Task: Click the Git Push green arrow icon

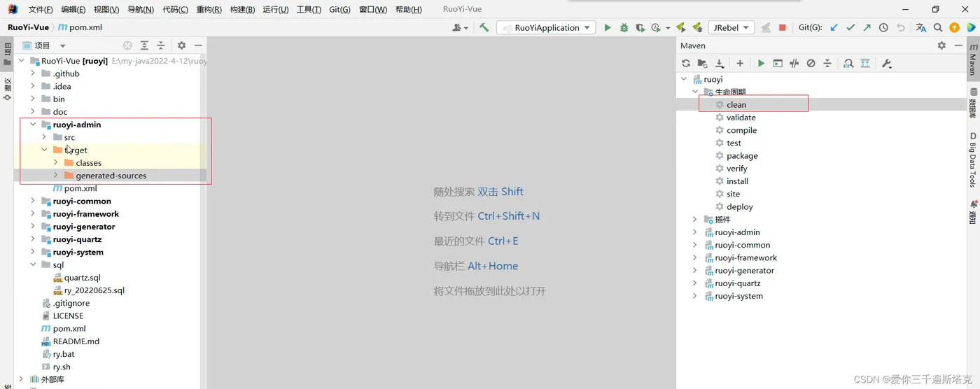Action: click(x=867, y=27)
